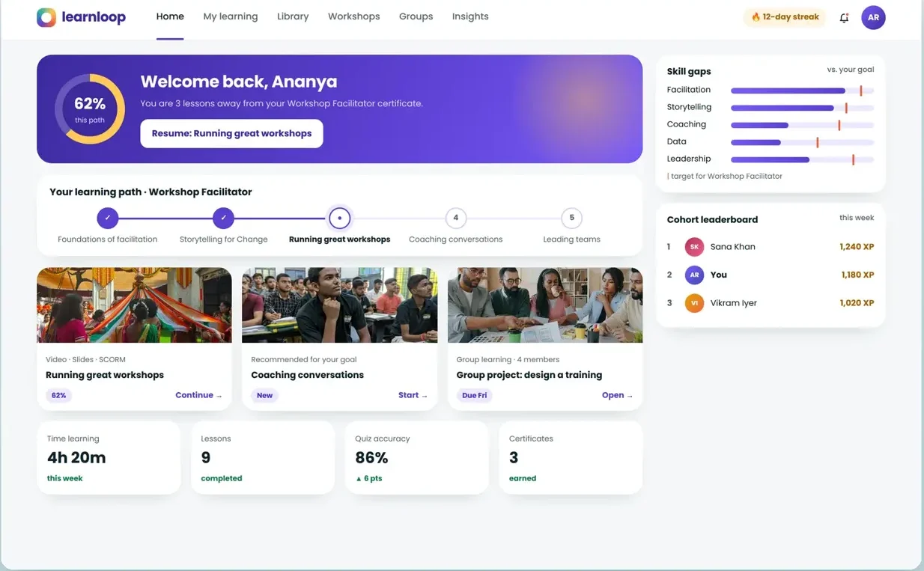Click the 62% badge on workshops card
Image resolution: width=924 pixels, height=571 pixels.
58,395
